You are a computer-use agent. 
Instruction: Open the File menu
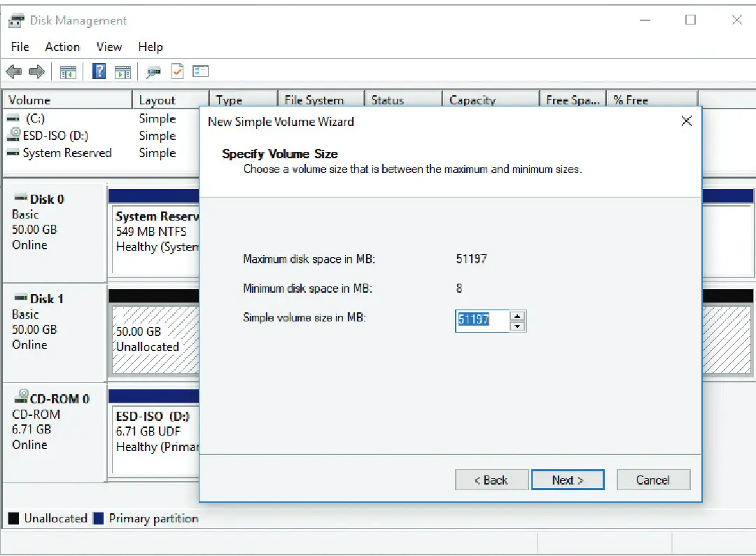pyautogui.click(x=20, y=47)
